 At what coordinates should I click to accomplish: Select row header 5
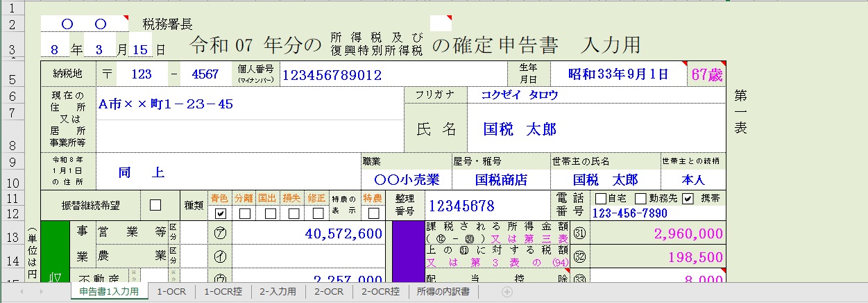pos(12,74)
